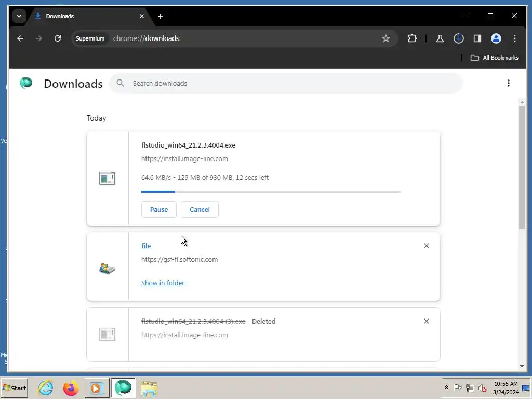Open the Action Center flag icon

457,388
